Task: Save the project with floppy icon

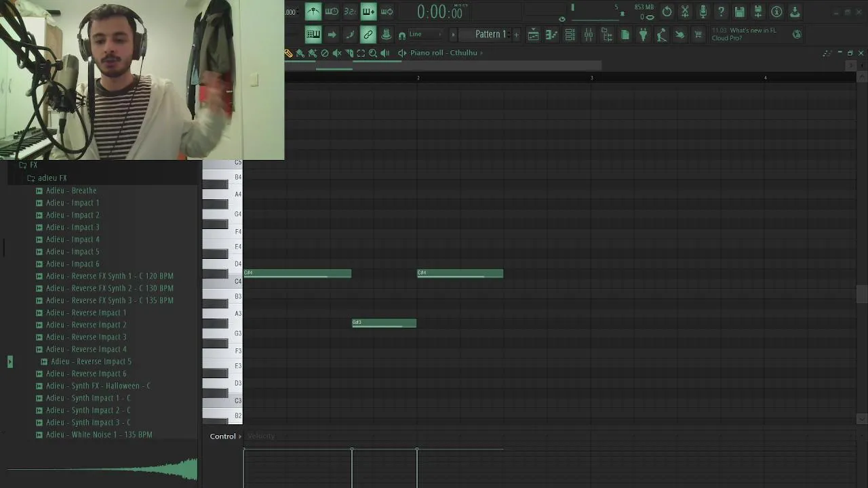Action: (x=740, y=12)
